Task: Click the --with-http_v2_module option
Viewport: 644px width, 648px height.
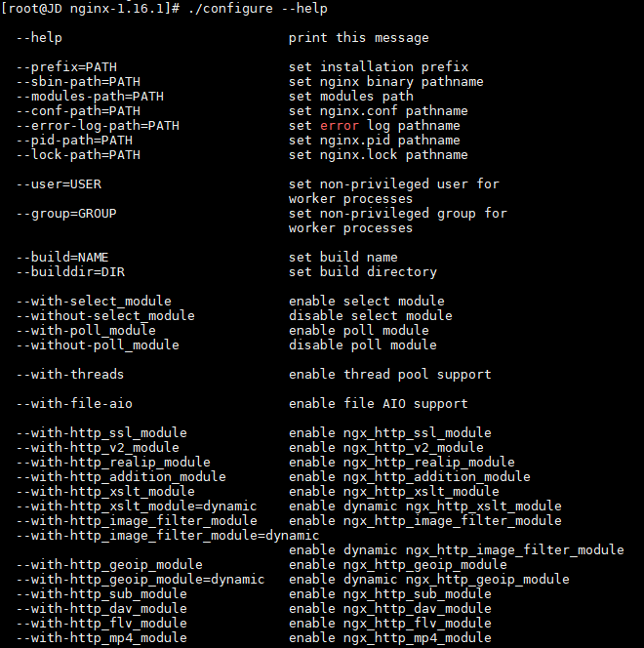Action: pyautogui.click(x=98, y=448)
